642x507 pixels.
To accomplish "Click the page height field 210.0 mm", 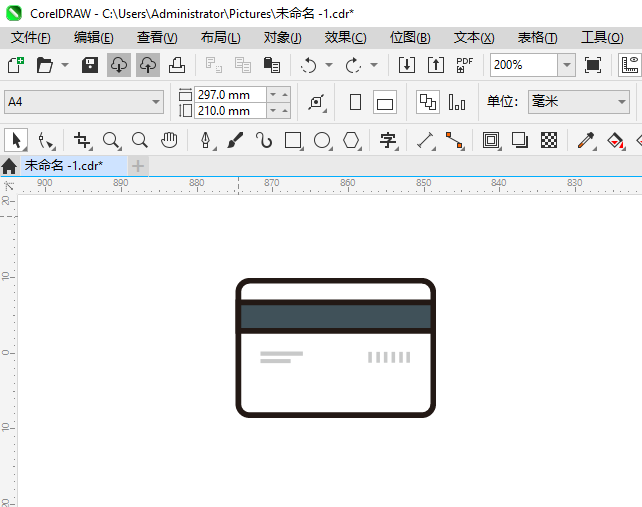I will coord(230,111).
